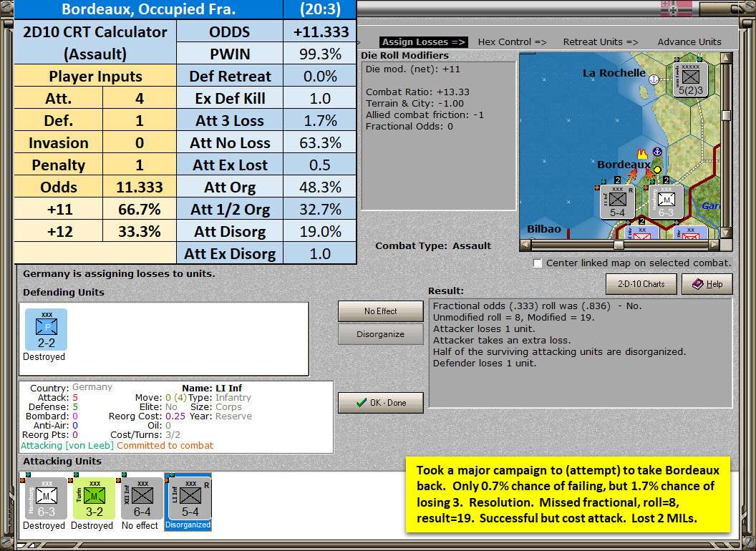This screenshot has width=756, height=551.
Task: Open the 2-D-10 Charts
Action: point(641,284)
